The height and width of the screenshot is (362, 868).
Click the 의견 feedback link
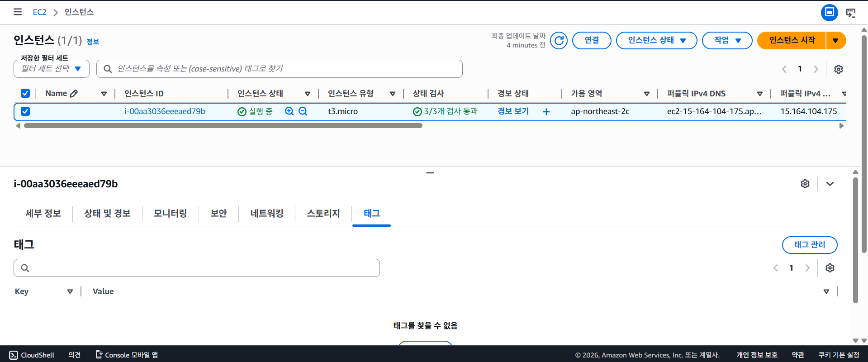74,355
